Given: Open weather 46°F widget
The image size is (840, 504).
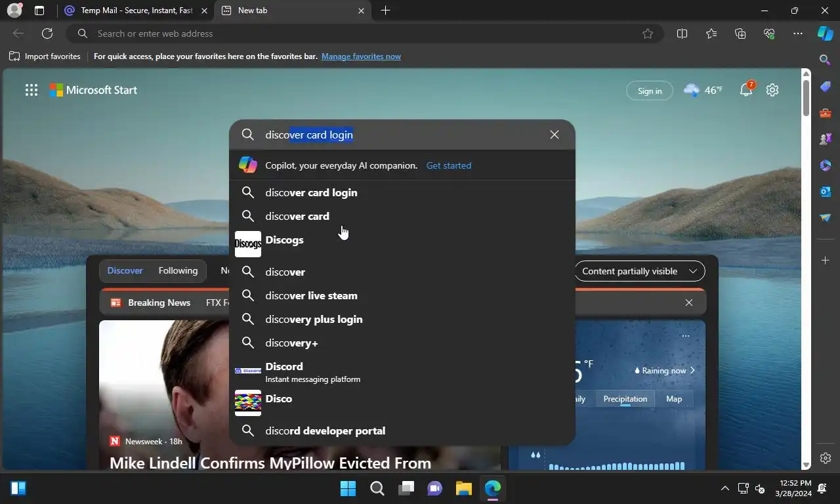Looking at the screenshot, I should tap(703, 90).
